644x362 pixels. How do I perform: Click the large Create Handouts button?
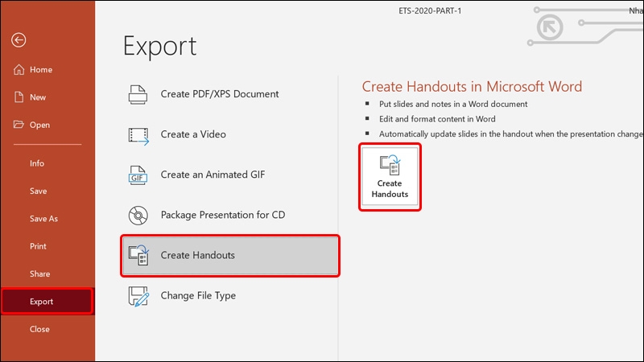click(x=390, y=177)
